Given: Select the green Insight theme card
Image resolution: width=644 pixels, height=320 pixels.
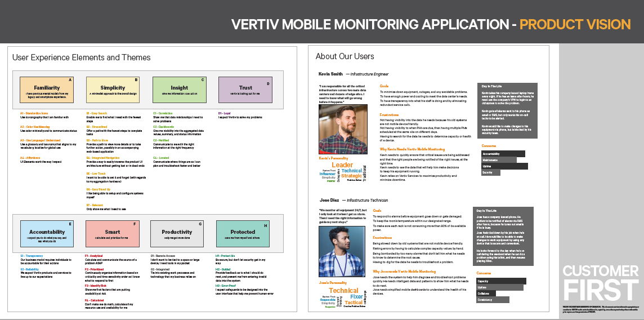Looking at the screenshot, I should pos(180,90).
